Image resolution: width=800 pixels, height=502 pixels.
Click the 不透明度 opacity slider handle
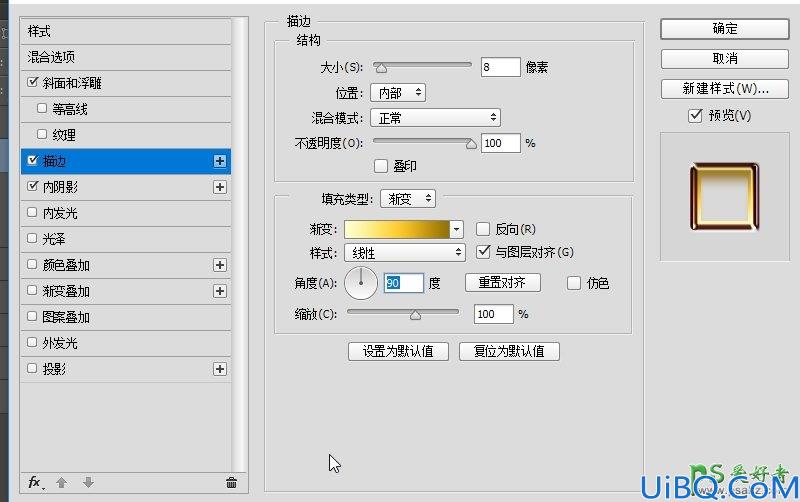pyautogui.click(x=471, y=144)
